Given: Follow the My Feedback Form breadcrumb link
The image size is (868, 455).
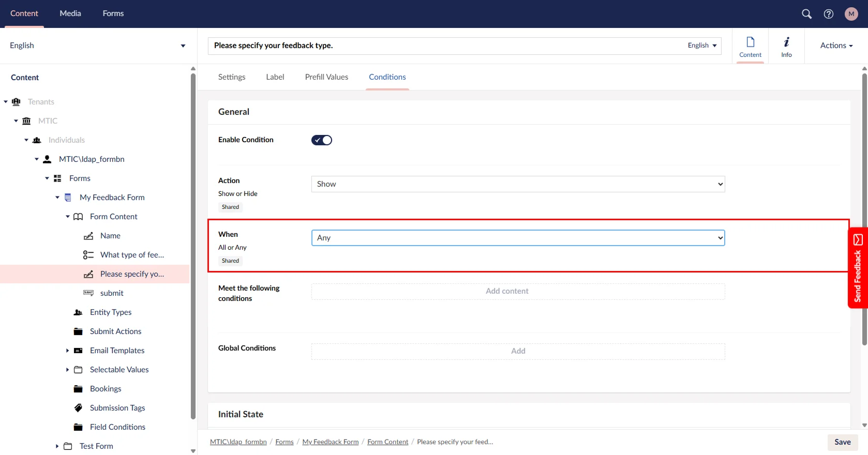Looking at the screenshot, I should (330, 442).
